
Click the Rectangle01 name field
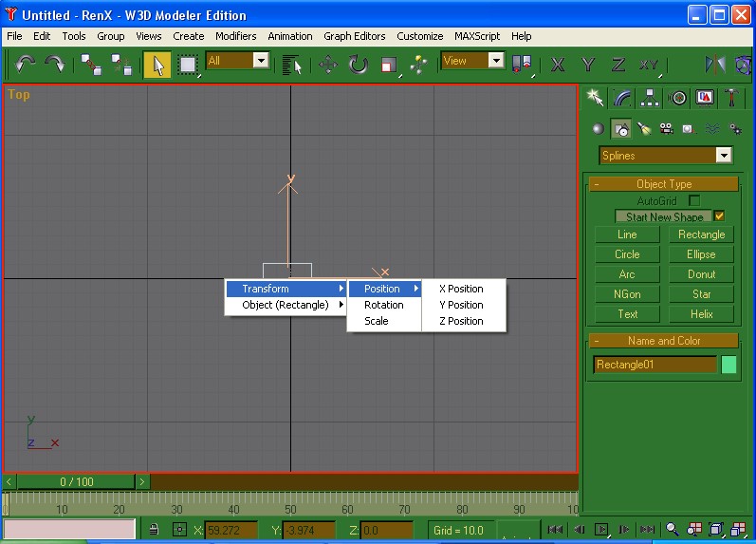(655, 365)
